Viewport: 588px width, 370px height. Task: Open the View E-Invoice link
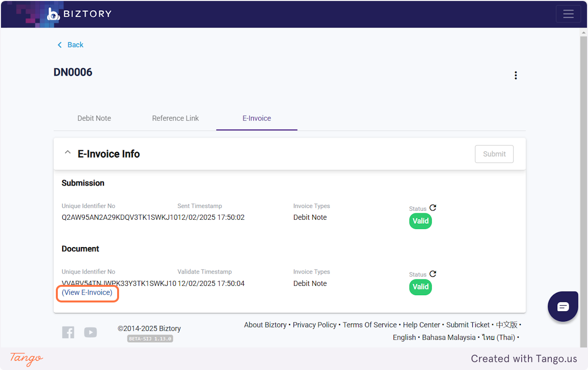tap(87, 293)
